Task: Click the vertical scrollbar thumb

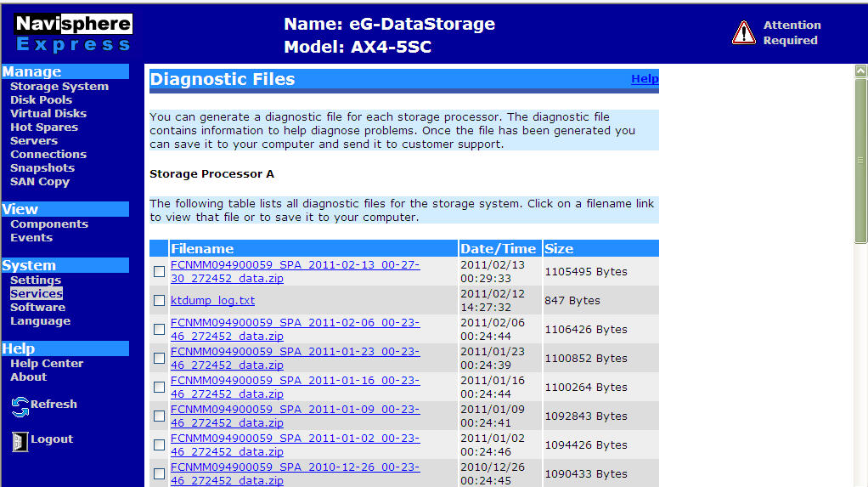Action: click(x=860, y=160)
